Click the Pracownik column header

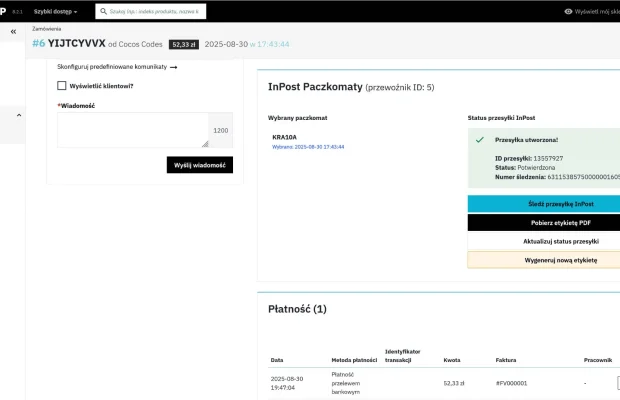tap(598, 360)
